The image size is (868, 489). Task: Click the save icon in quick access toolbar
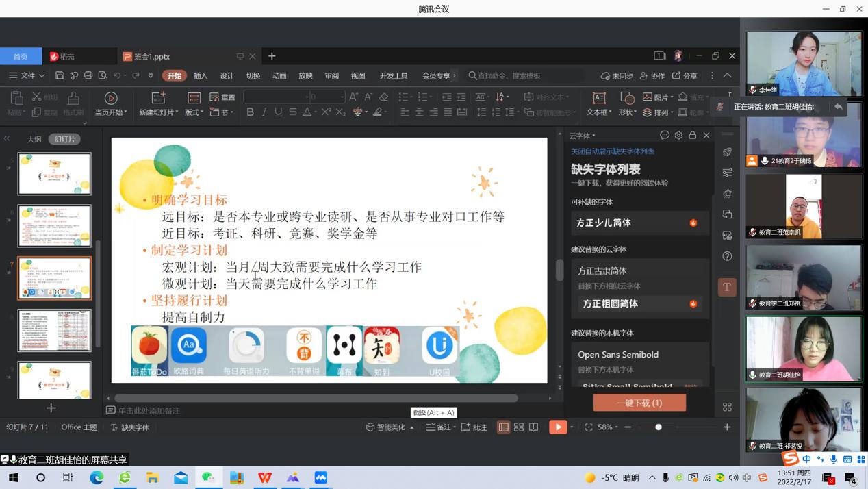60,75
